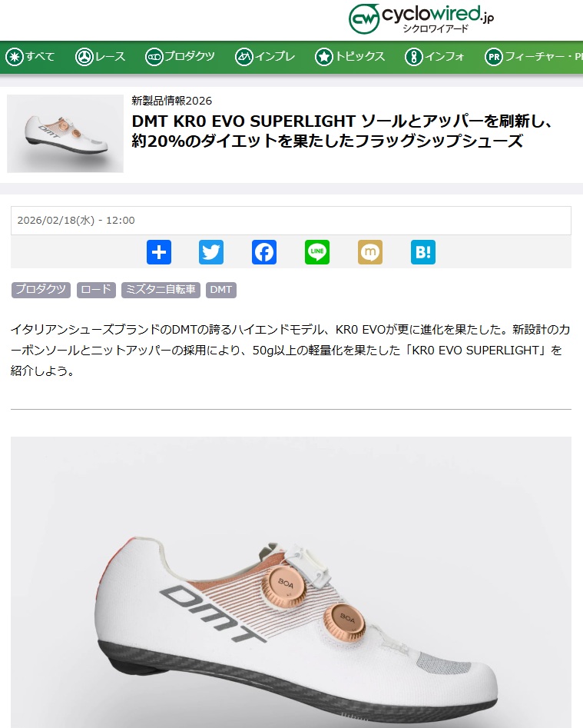Click the large DMT shoe product image
This screenshot has width=583, height=728.
point(291,582)
